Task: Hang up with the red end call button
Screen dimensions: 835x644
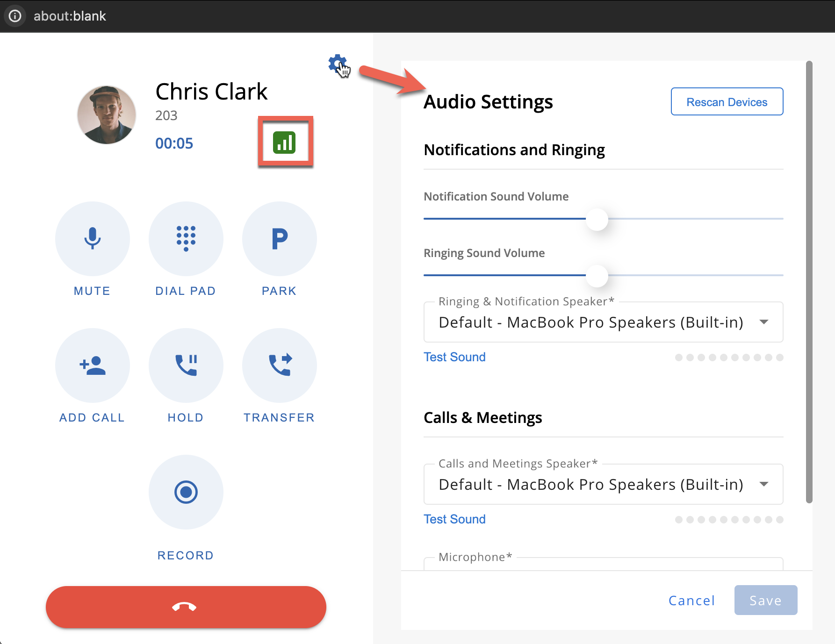Action: tap(186, 607)
